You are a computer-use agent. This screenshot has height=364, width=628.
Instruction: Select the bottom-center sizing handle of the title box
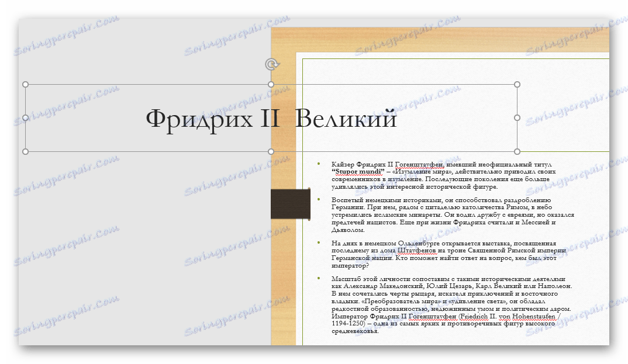tap(271, 151)
